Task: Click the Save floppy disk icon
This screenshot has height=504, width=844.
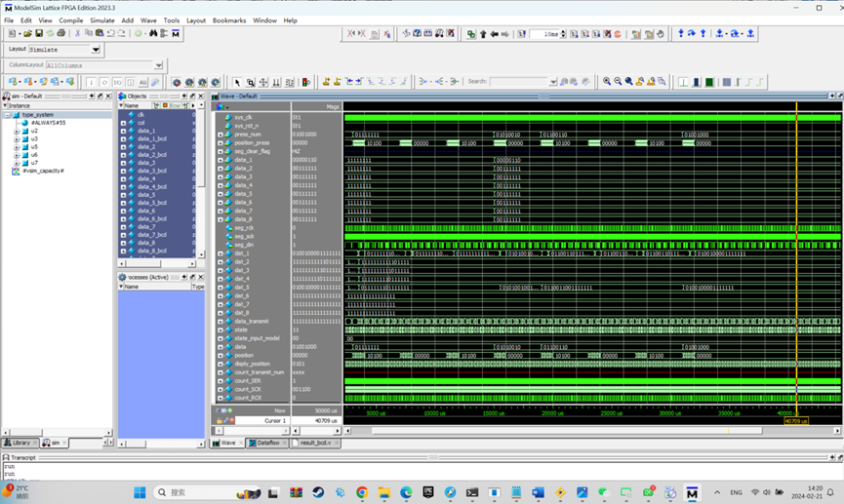Action: pos(39,33)
